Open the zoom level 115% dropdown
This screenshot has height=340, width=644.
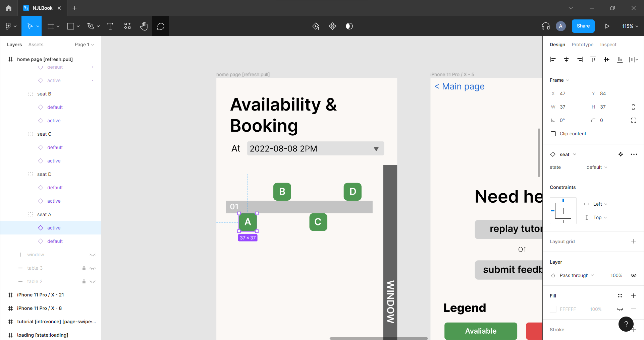point(630,26)
